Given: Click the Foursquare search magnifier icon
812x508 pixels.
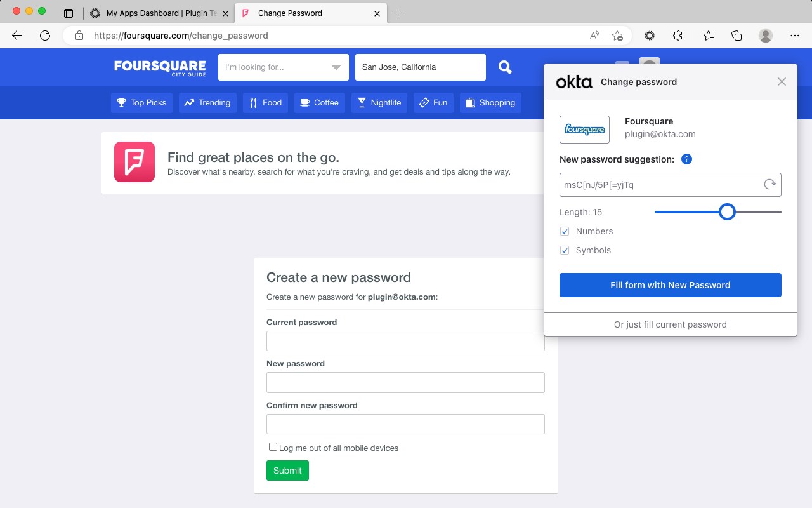Looking at the screenshot, I should click(505, 67).
